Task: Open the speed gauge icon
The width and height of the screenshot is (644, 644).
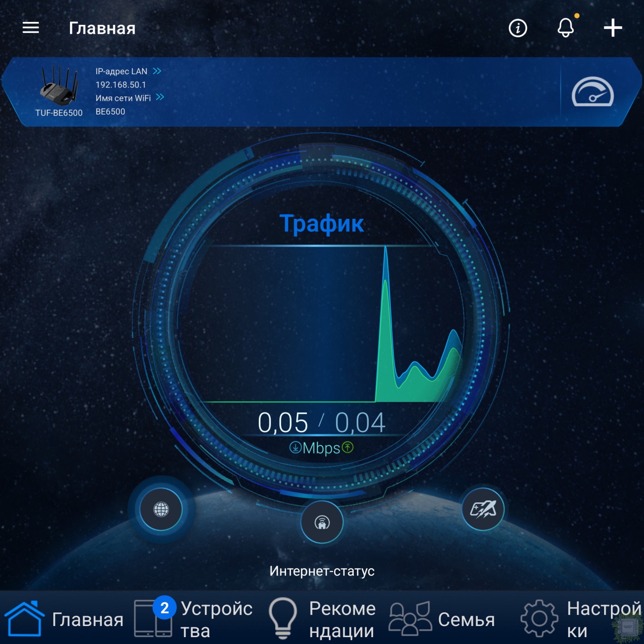Action: click(x=592, y=91)
